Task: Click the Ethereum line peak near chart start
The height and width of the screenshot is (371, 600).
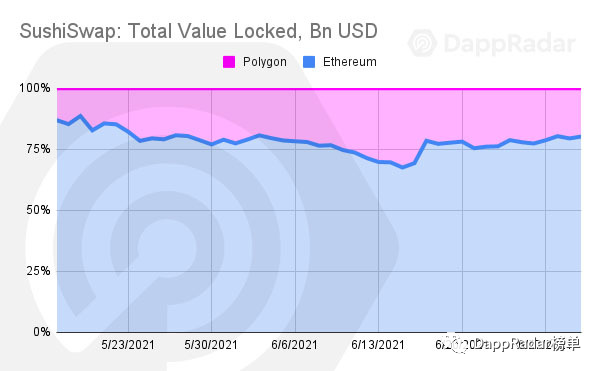Action: (x=80, y=116)
